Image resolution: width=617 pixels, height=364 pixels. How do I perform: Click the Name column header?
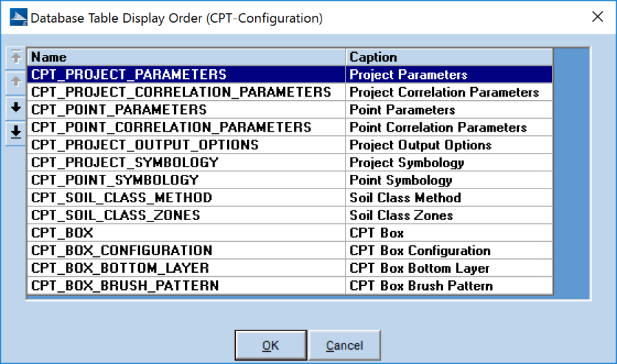[x=186, y=57]
